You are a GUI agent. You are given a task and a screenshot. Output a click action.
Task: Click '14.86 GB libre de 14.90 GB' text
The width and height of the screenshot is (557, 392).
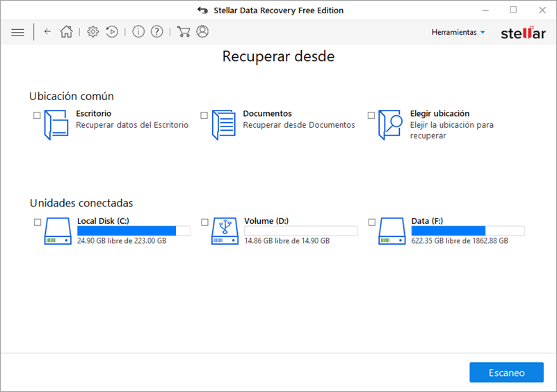click(287, 240)
